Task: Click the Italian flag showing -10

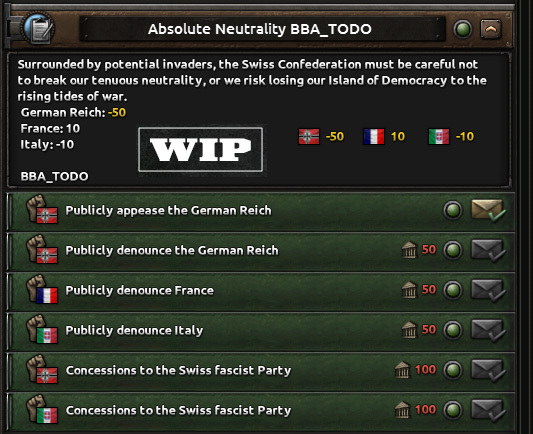Action: [x=439, y=136]
